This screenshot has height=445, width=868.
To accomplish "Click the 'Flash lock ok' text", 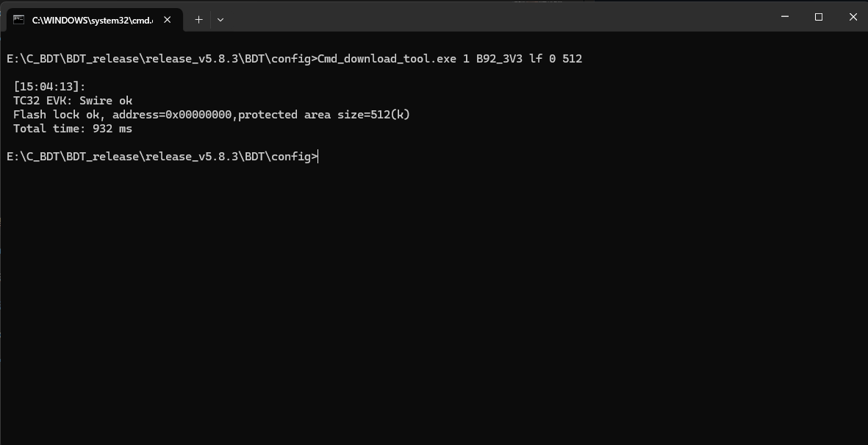I will (56, 115).
